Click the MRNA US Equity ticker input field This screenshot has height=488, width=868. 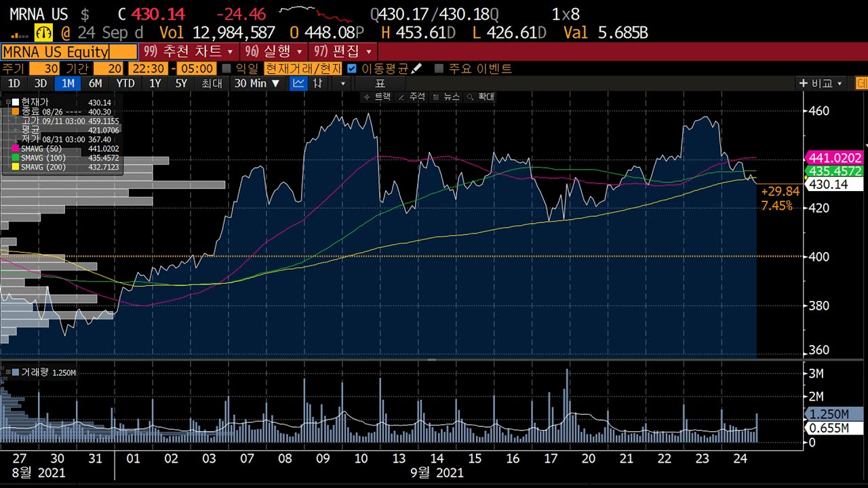[x=69, y=52]
